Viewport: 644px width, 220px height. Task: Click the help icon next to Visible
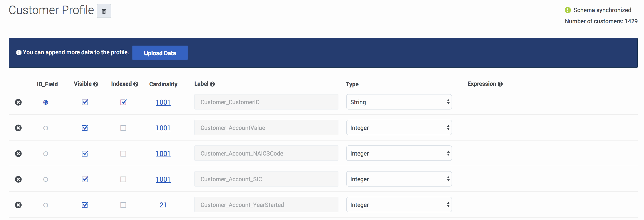point(95,84)
